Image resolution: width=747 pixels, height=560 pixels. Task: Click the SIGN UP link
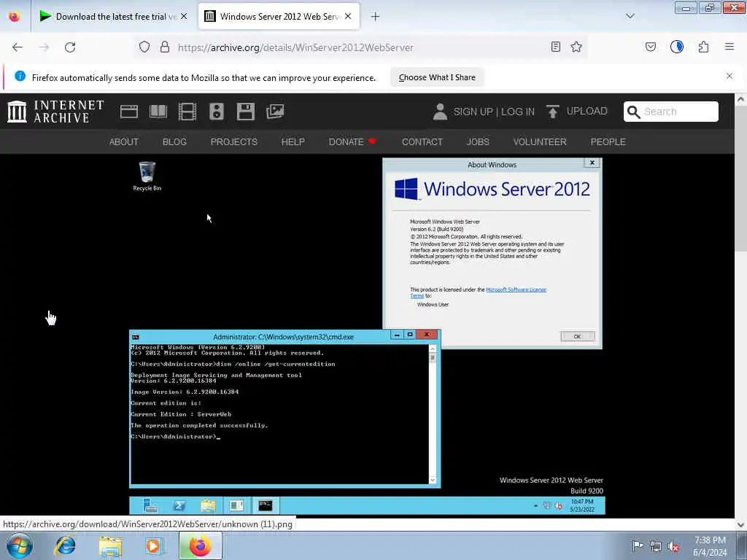click(x=473, y=112)
